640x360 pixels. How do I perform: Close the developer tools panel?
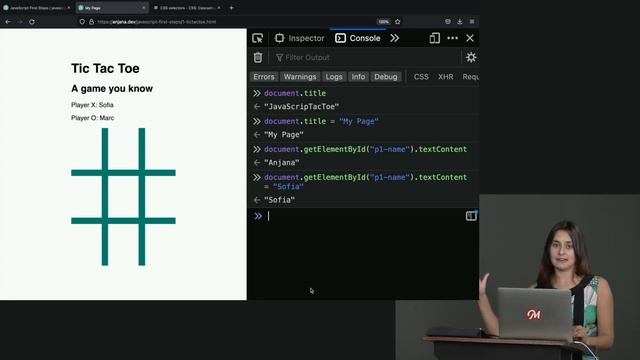[470, 38]
